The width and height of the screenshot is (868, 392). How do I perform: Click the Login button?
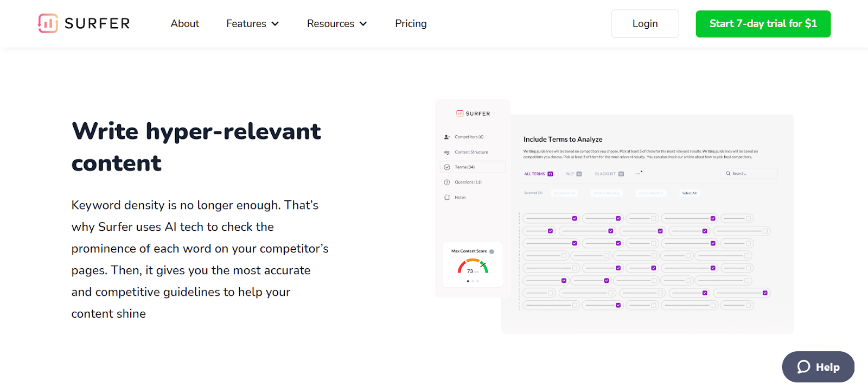(x=645, y=24)
